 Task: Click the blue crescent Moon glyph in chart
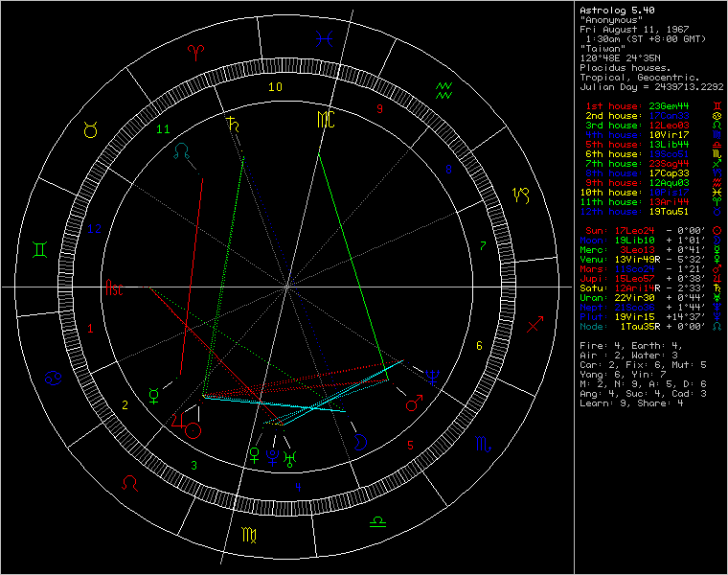click(360, 442)
